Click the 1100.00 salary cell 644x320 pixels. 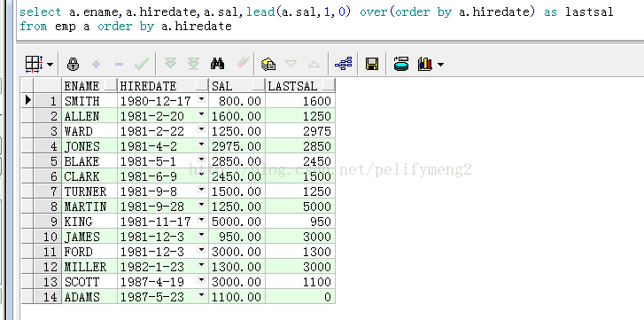[x=237, y=297]
